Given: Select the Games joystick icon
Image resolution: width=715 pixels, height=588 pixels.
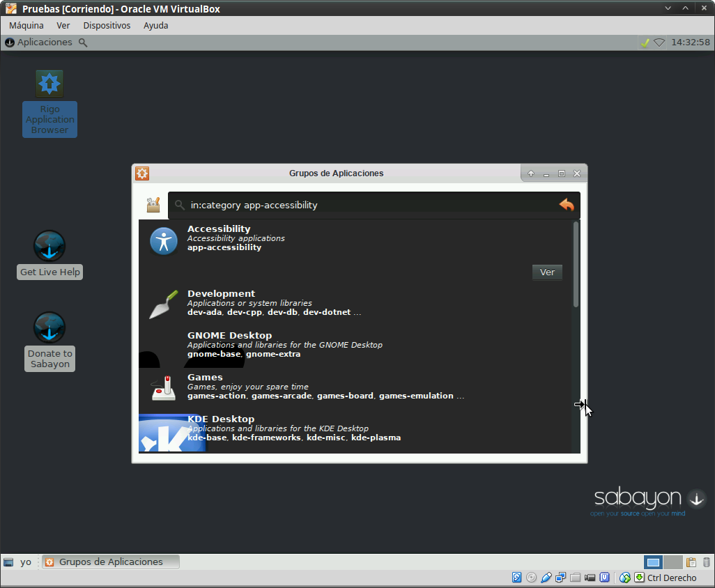Looking at the screenshot, I should click(164, 387).
